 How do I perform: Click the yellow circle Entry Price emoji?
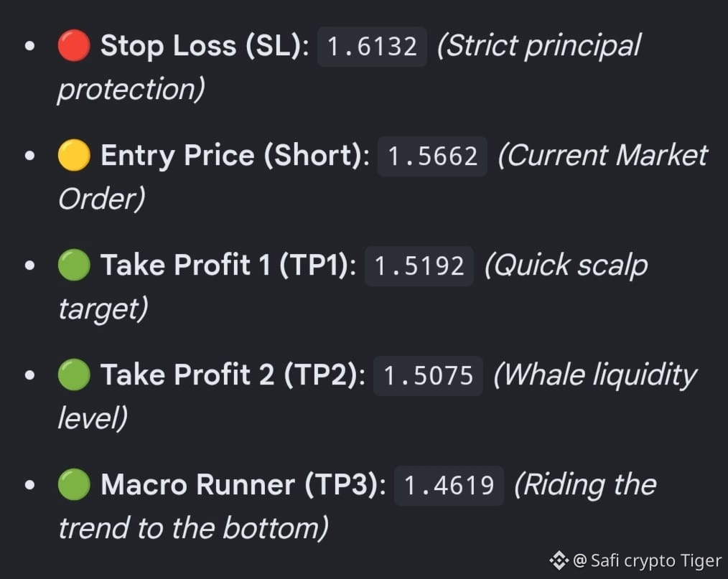coord(74,155)
